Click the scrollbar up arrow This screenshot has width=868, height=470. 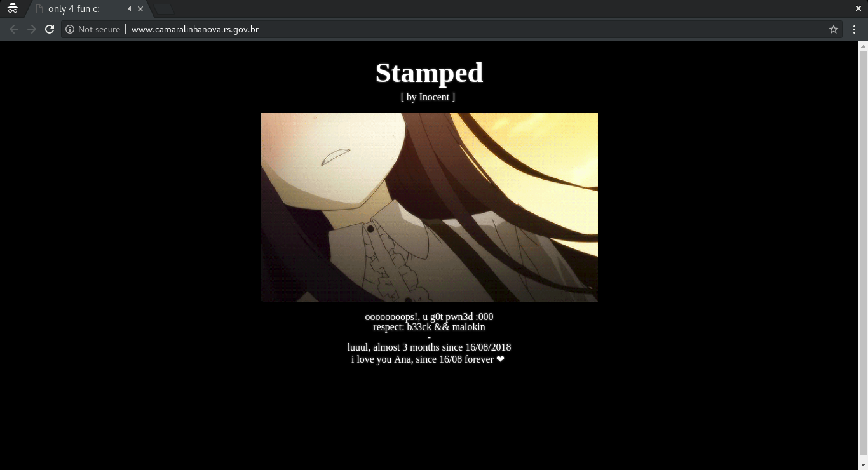[863, 46]
